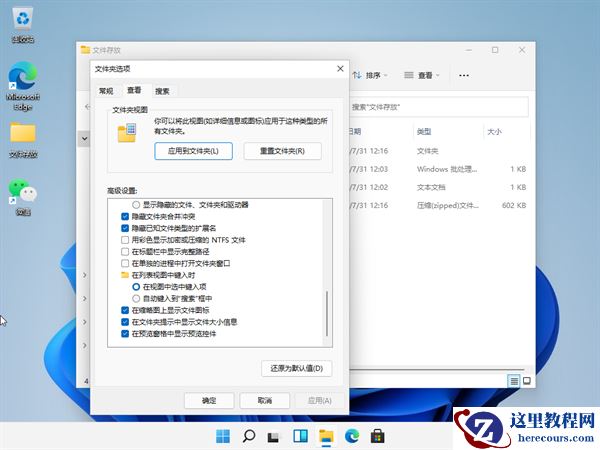Switch to the 查看 tab
The width and height of the screenshot is (600, 450).
pyautogui.click(x=134, y=90)
